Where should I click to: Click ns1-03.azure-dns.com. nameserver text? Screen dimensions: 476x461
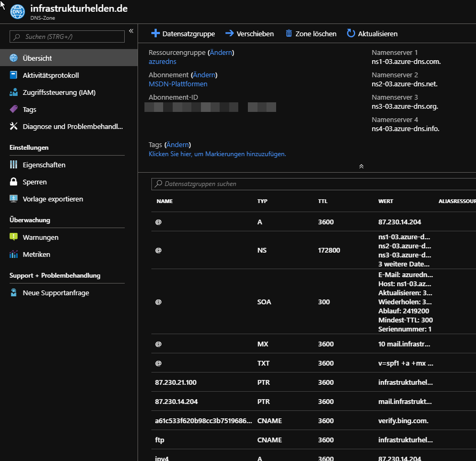click(x=406, y=61)
